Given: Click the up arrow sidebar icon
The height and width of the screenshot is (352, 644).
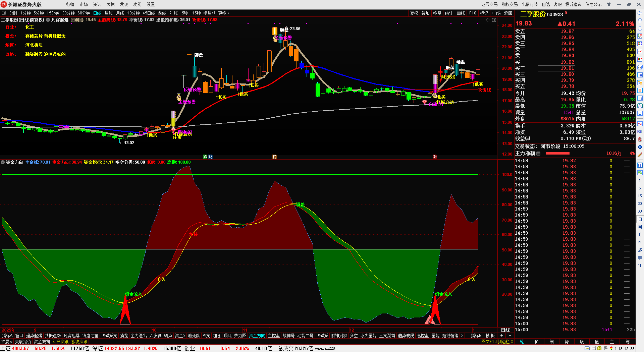Looking at the screenshot, I should click(x=640, y=21).
